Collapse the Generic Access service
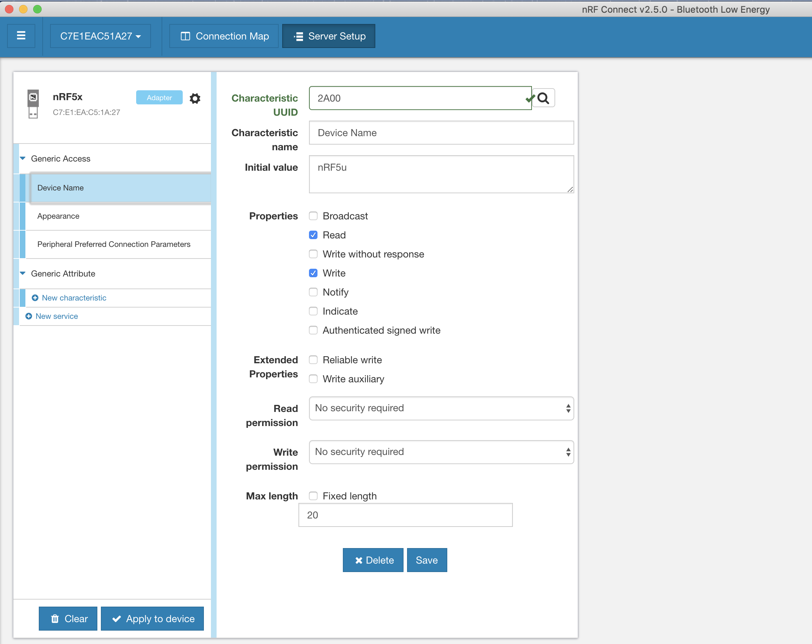This screenshot has width=812, height=644. click(23, 159)
